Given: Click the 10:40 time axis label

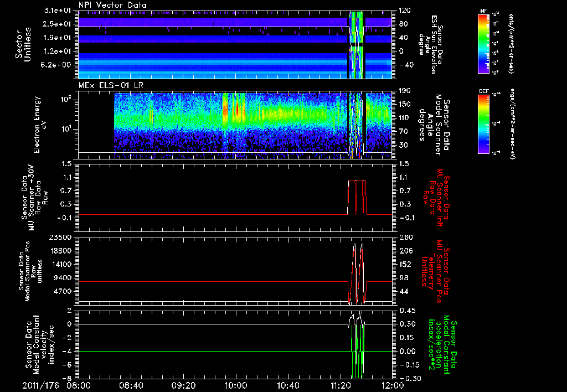Looking at the screenshot, I should (288, 384).
